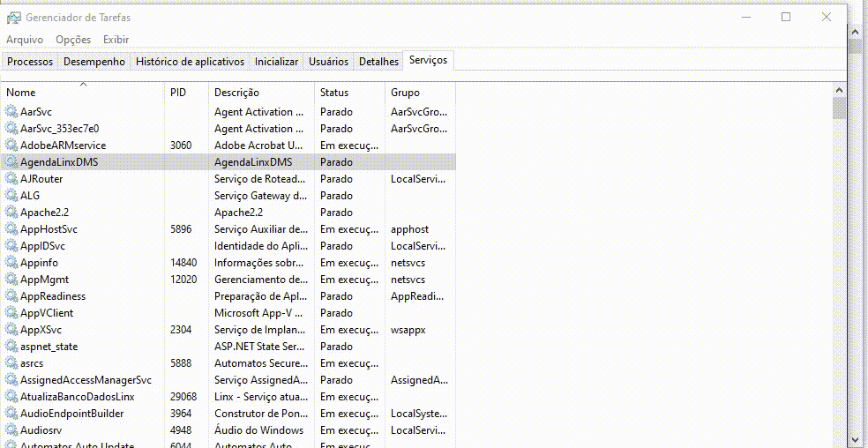Click the Serviço Gateway description of ALG
The width and height of the screenshot is (868, 448).
pos(261,196)
